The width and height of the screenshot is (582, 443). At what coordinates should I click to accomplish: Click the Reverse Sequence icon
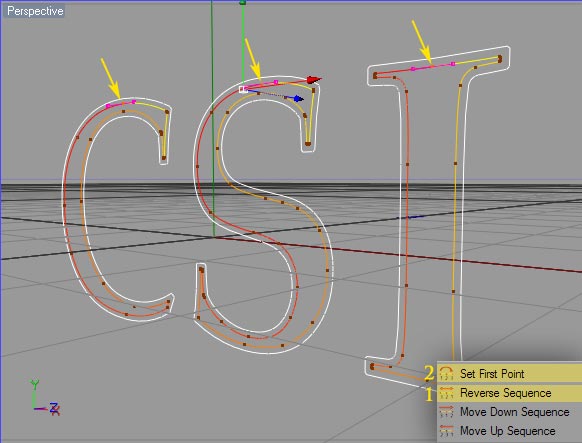pos(446,393)
